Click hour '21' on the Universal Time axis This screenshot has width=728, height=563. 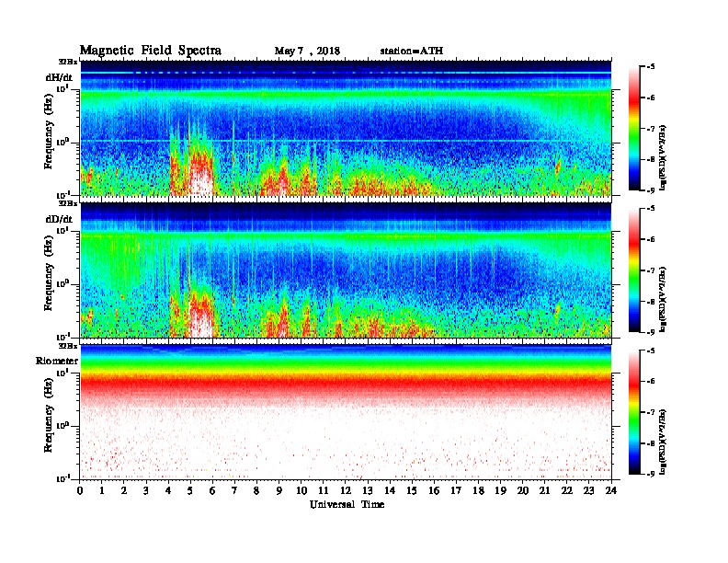[544, 490]
